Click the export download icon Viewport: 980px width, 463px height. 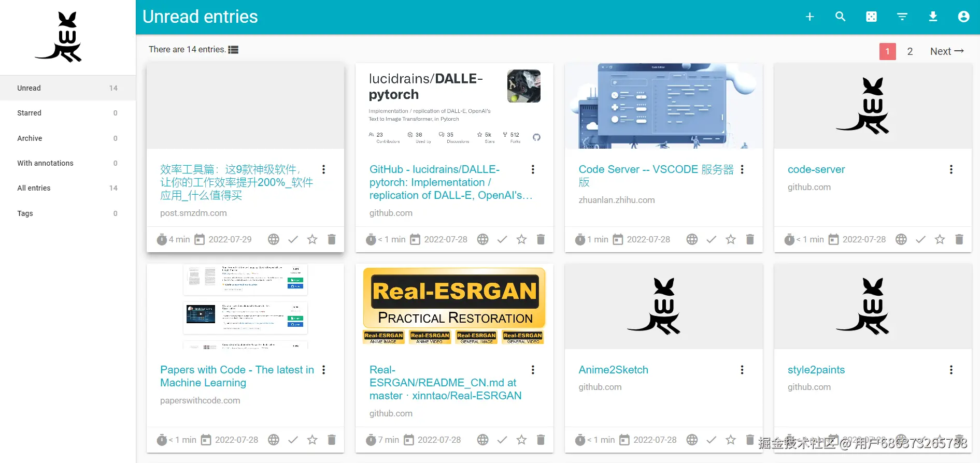933,17
